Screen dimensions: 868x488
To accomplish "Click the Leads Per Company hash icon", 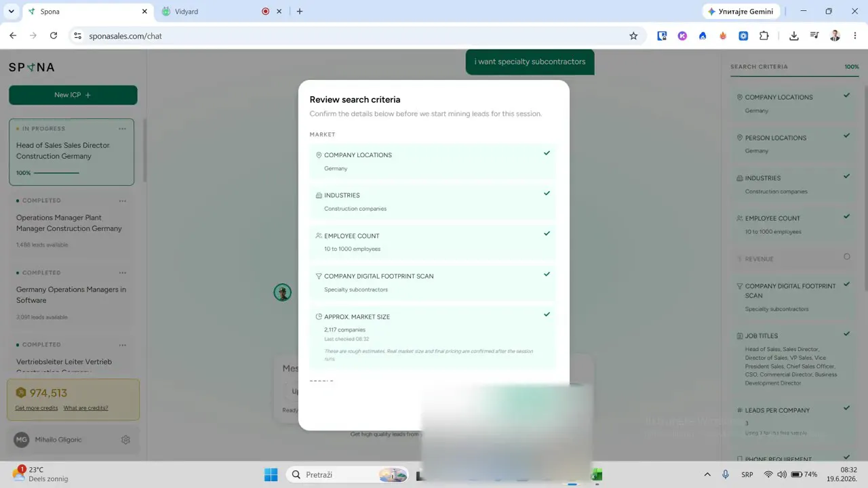I will (x=740, y=411).
